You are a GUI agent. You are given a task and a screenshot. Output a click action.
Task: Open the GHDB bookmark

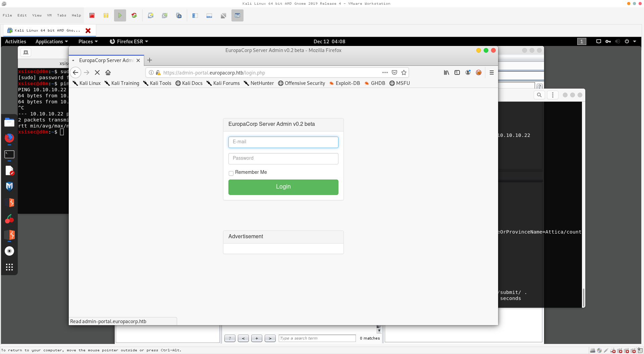tap(375, 83)
